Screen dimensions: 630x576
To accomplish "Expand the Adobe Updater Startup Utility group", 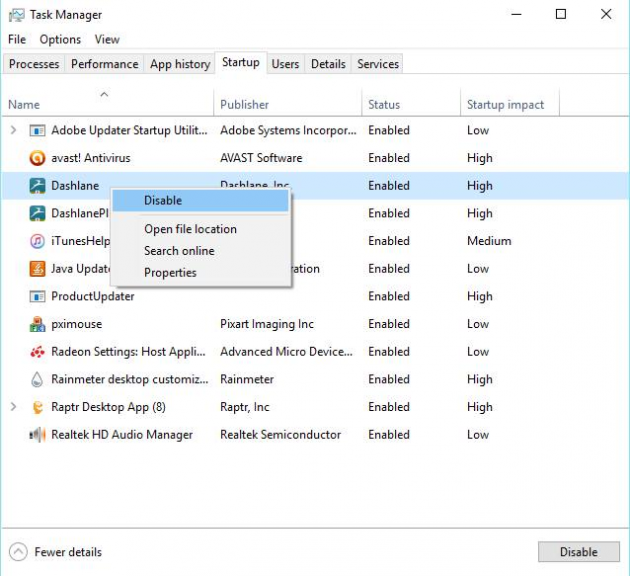I will point(13,130).
